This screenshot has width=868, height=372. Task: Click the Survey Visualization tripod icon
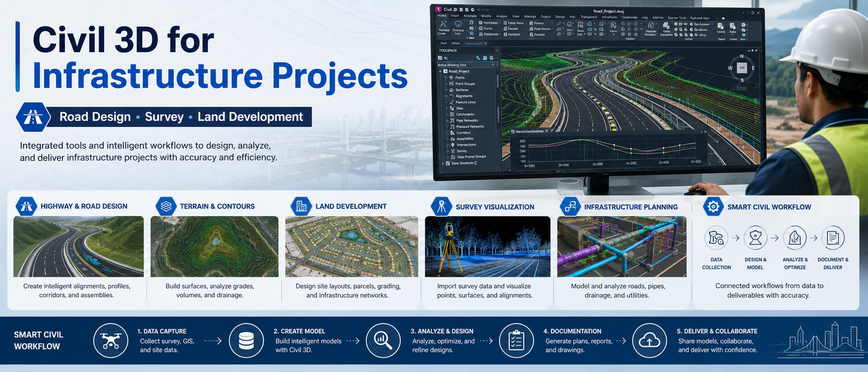coord(441,207)
